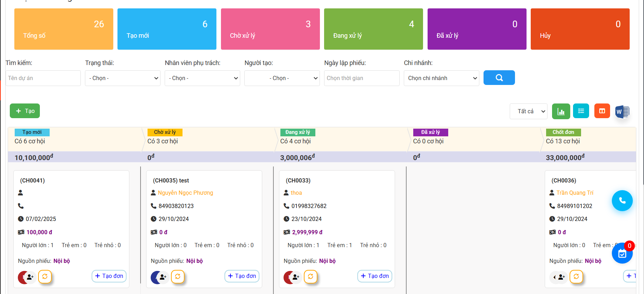Switch to the green chart view icon
Image resolution: width=644 pixels, height=294 pixels.
pyautogui.click(x=561, y=111)
